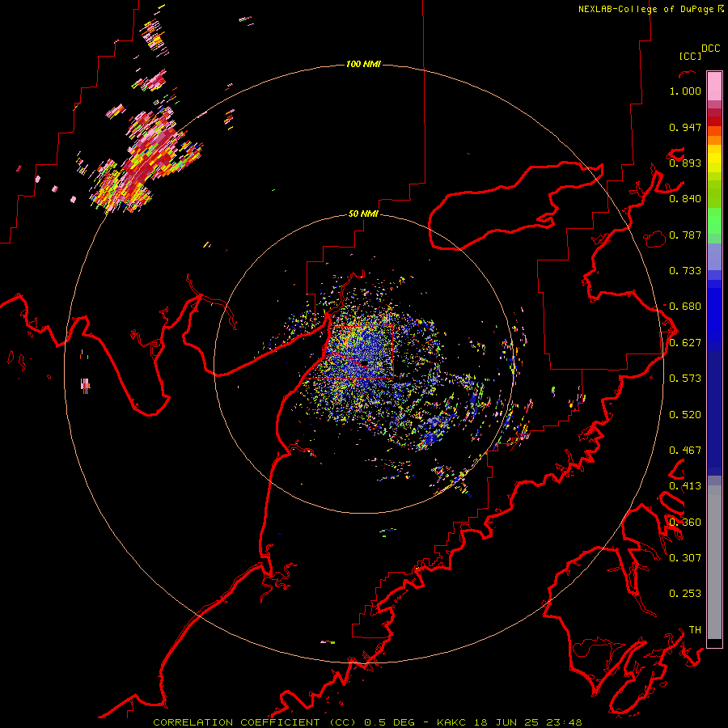Pick the pink color bar segment beside 1.000
The width and height of the screenshot is (728, 728).
pyautogui.click(x=714, y=86)
